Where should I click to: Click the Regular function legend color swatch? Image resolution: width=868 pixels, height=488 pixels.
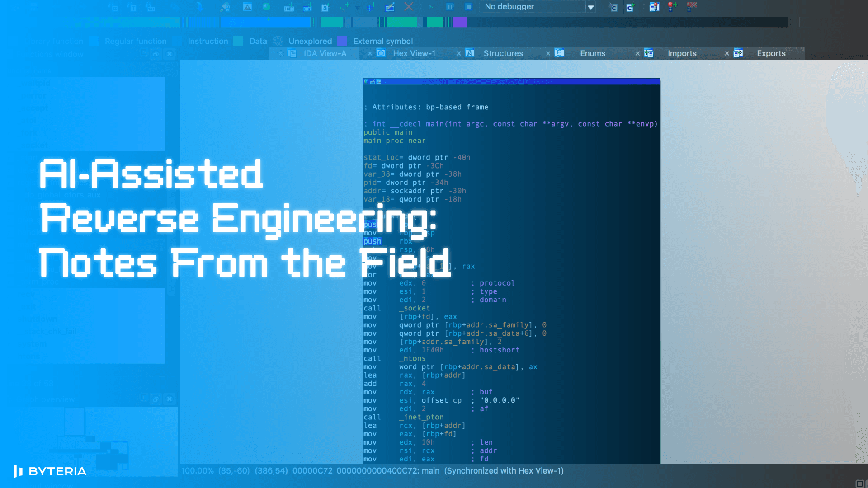(94, 41)
